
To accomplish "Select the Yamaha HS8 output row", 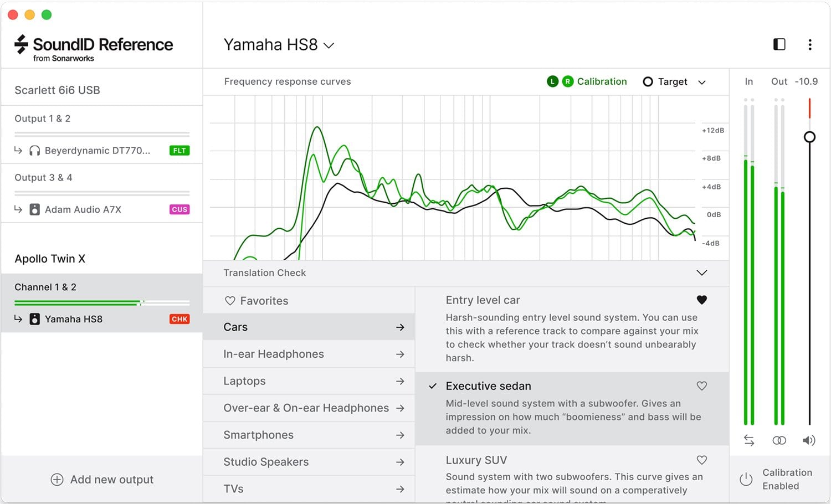I will click(x=102, y=319).
